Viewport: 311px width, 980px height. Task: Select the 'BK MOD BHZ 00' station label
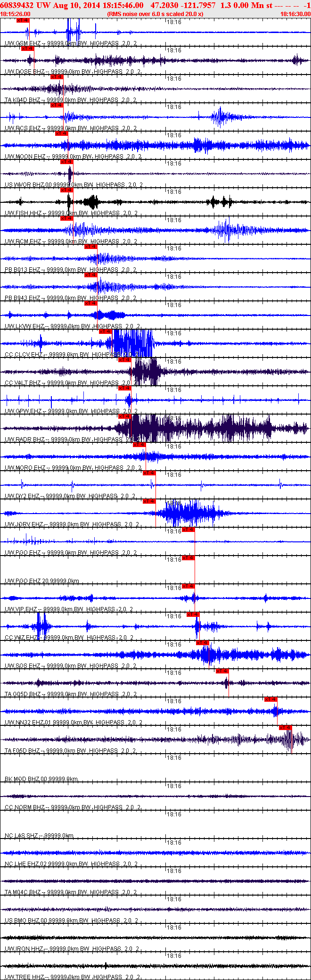tap(25, 779)
